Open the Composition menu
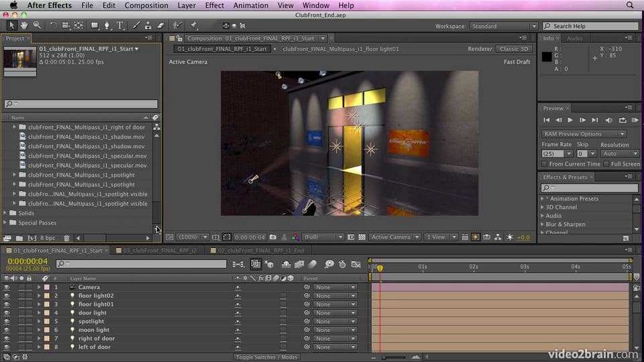Image resolution: width=644 pixels, height=362 pixels. click(146, 5)
